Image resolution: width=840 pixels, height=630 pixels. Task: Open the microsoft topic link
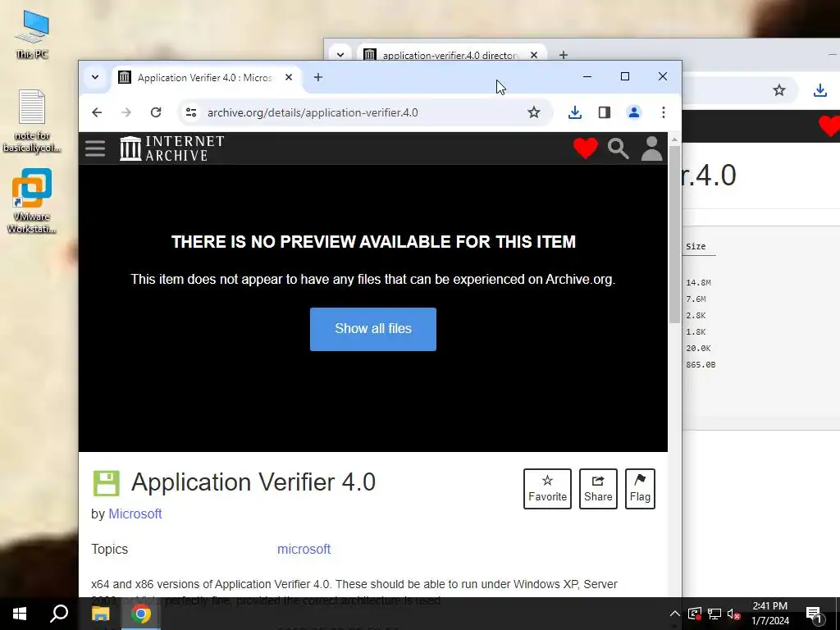(304, 549)
